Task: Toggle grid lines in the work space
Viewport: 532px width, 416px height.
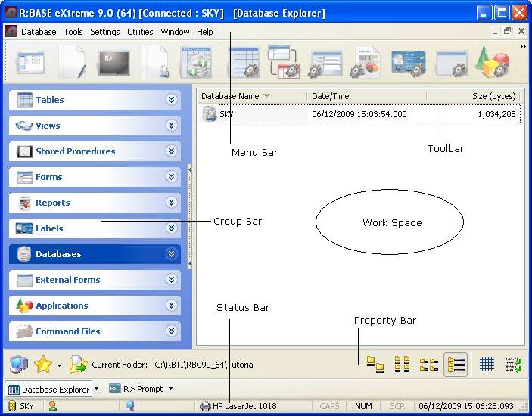Action: pyautogui.click(x=487, y=365)
